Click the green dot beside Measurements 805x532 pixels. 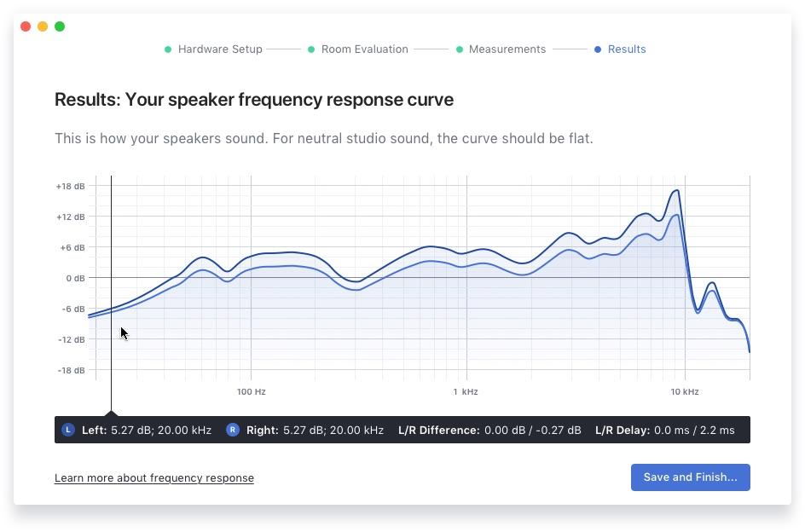460,49
